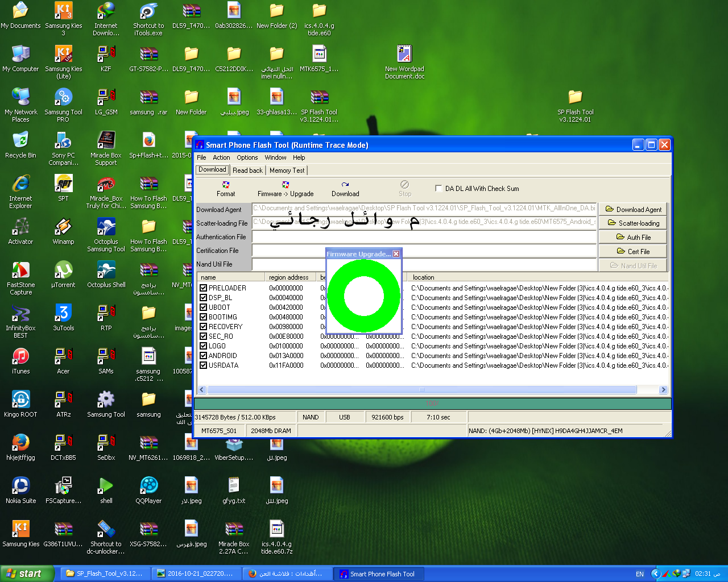Switch to the Memory Test tab

coord(287,170)
